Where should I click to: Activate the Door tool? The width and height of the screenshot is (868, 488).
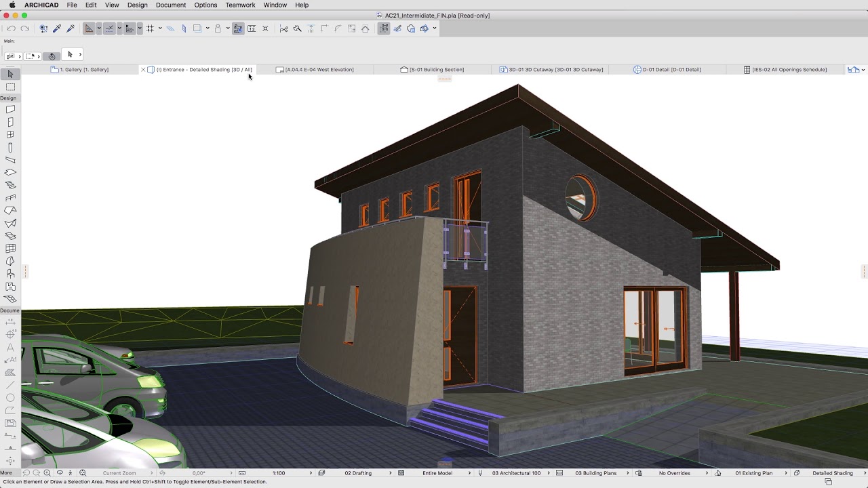10,122
